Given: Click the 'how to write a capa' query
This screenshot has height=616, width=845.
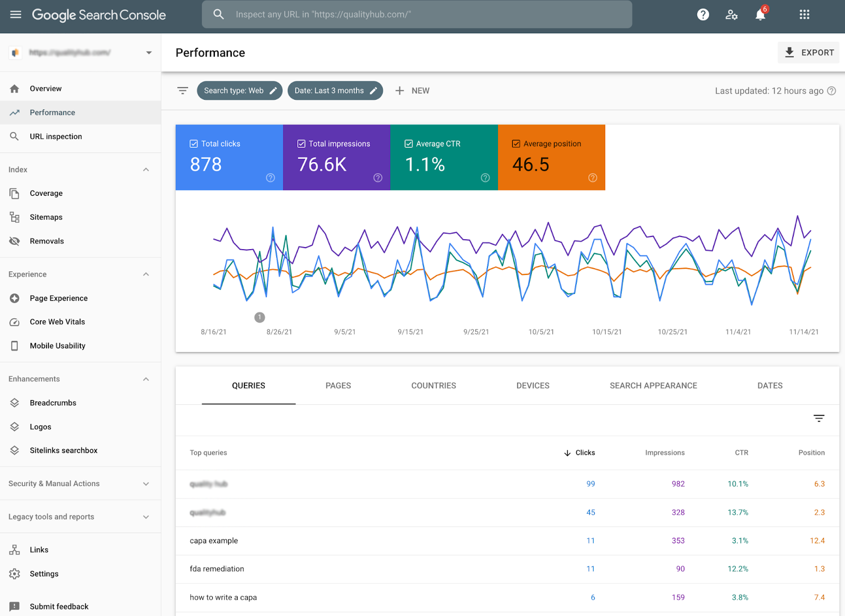Looking at the screenshot, I should click(223, 598).
